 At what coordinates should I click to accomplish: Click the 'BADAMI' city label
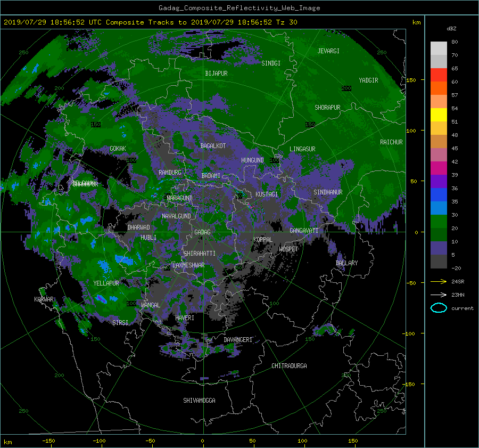[x=211, y=176]
